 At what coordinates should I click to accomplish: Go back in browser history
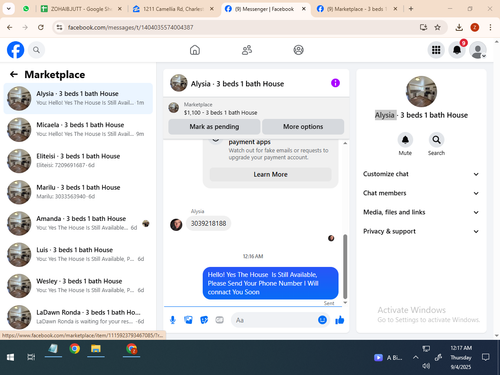point(10,27)
